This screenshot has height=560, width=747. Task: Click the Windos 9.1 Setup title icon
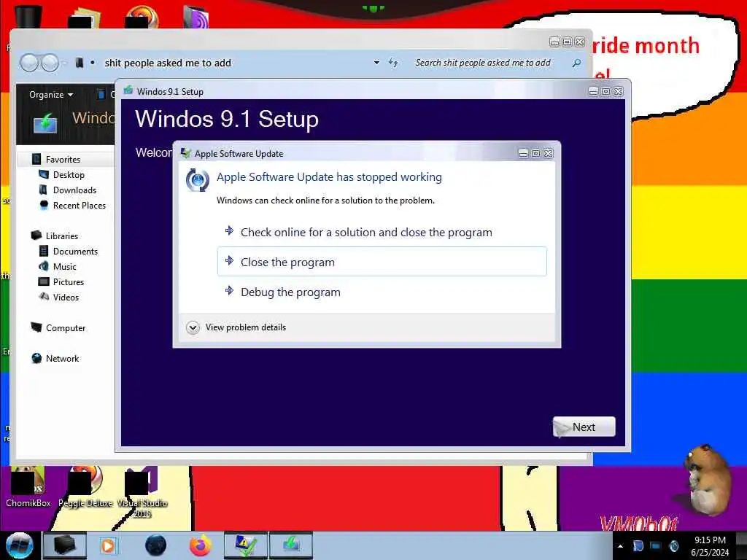(x=128, y=90)
